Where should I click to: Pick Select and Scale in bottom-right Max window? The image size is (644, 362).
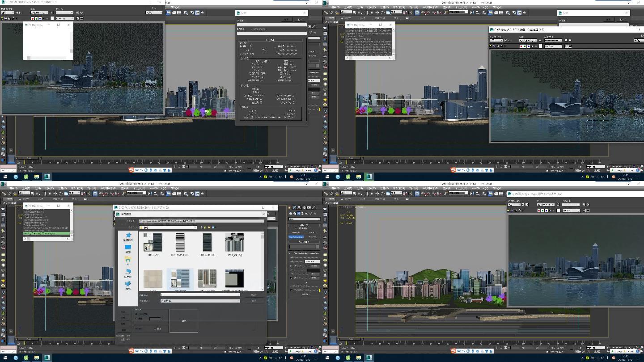point(388,193)
